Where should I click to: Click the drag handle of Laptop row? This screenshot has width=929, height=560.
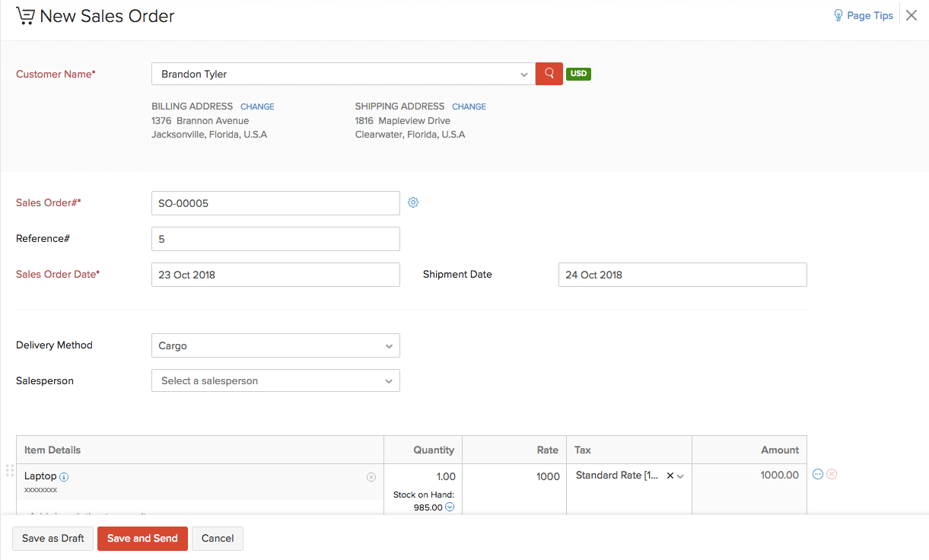(10, 470)
